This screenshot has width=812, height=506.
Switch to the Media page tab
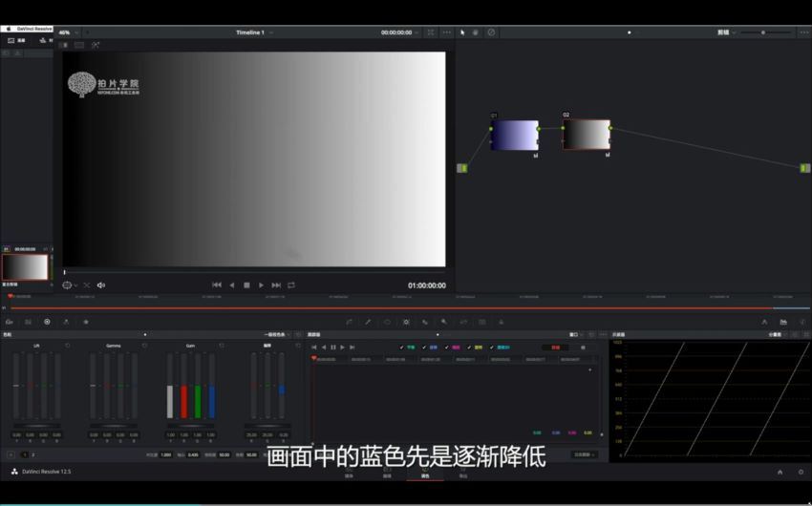[x=349, y=473]
